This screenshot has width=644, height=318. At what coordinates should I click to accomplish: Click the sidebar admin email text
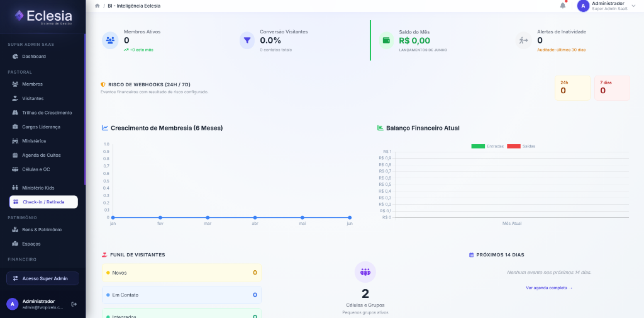pos(43,307)
